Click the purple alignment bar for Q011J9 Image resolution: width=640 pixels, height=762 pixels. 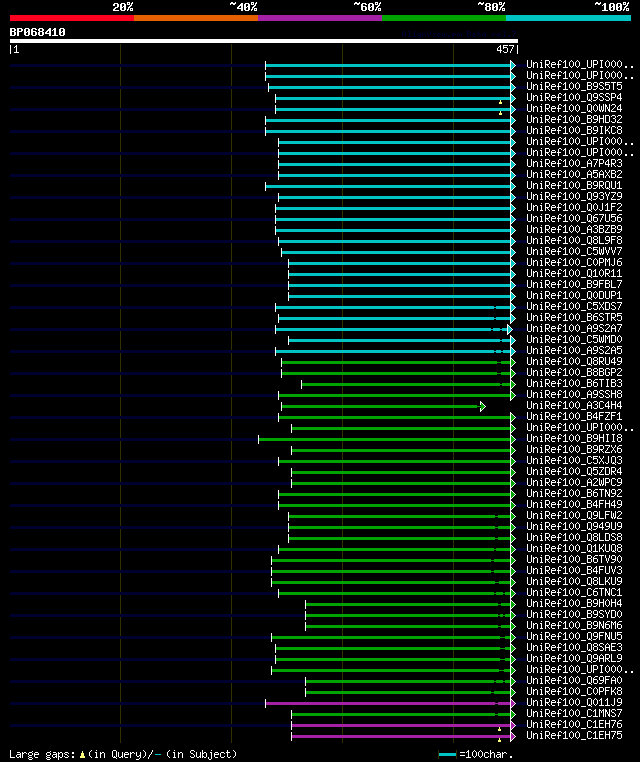(388, 703)
